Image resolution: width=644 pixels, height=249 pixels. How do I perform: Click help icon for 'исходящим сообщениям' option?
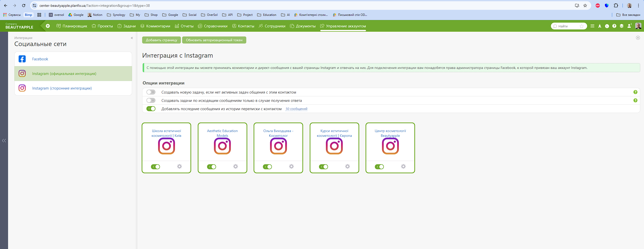635,100
